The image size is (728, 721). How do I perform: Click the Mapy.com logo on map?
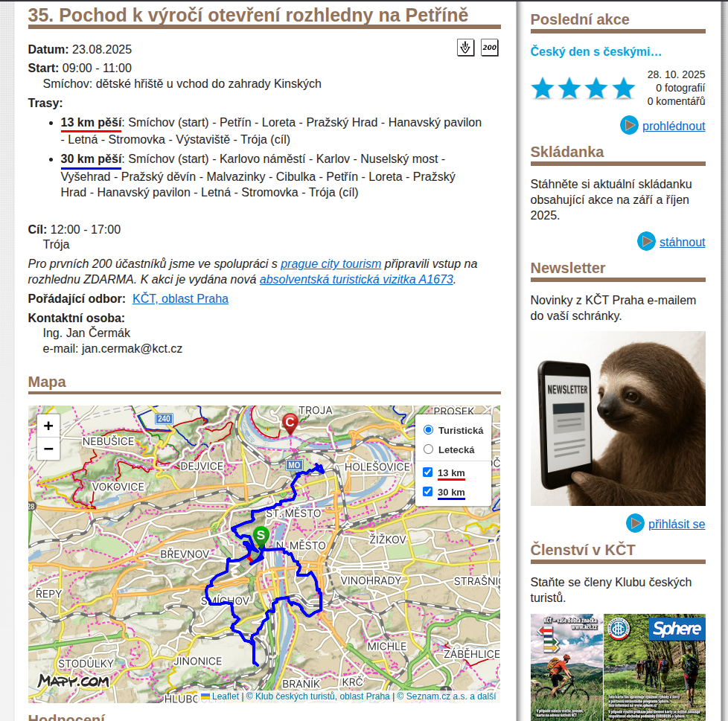point(73,680)
